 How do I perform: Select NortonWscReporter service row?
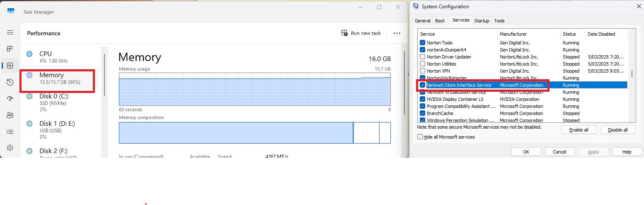click(522, 78)
